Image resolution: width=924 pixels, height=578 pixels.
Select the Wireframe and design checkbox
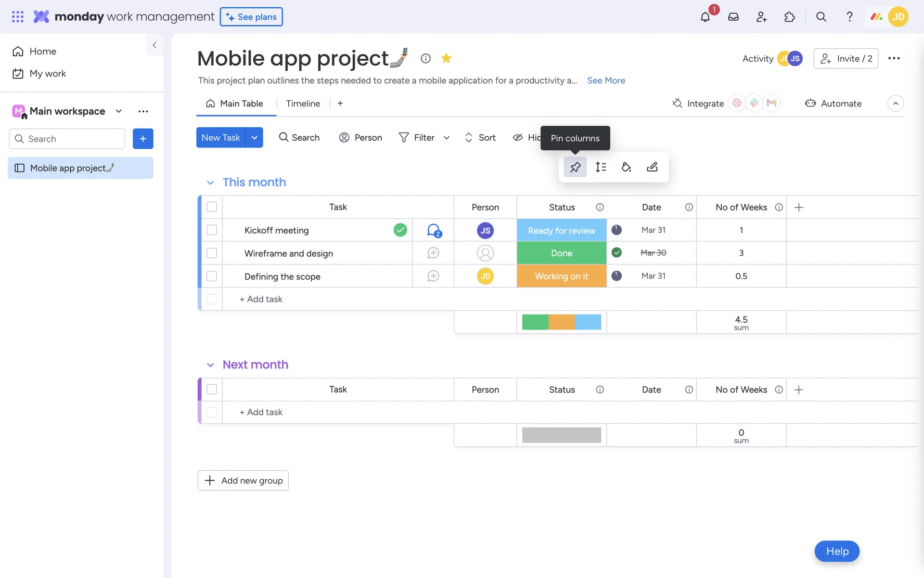[x=212, y=253]
